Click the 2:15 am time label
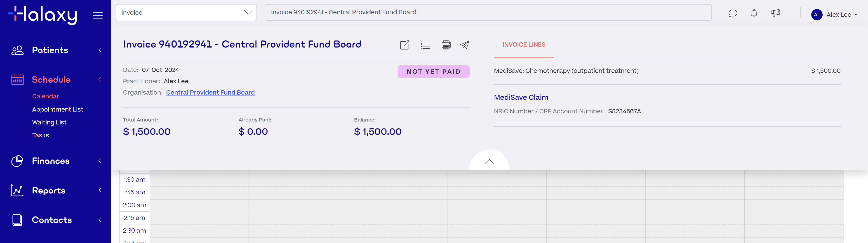This screenshot has height=243, width=868. 134,218
